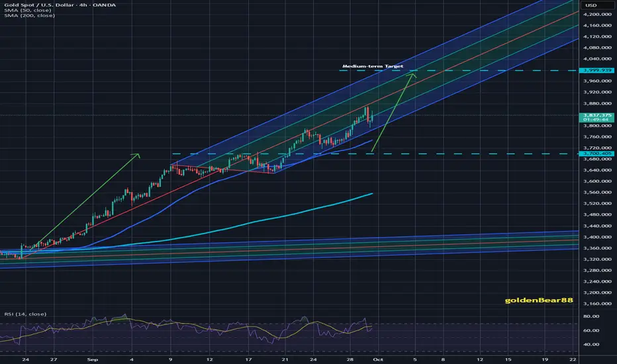This screenshot has height=364, width=617.
Task: Click the 3,520.000 price axis value
Action: (x=597, y=203)
